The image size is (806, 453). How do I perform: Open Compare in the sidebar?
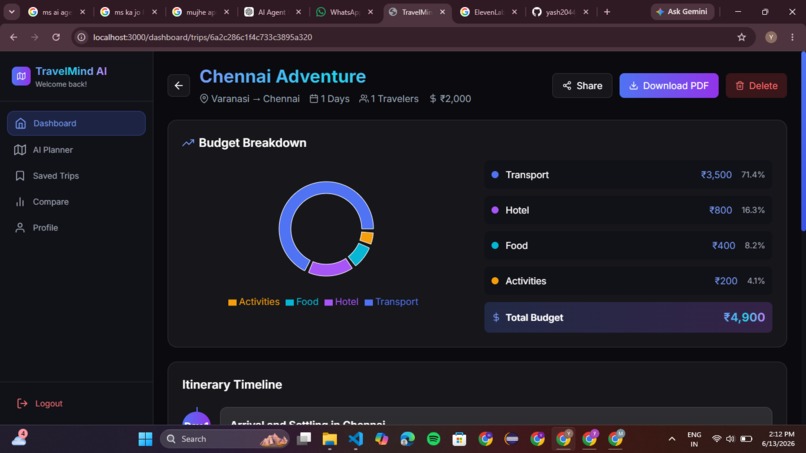coord(76,202)
